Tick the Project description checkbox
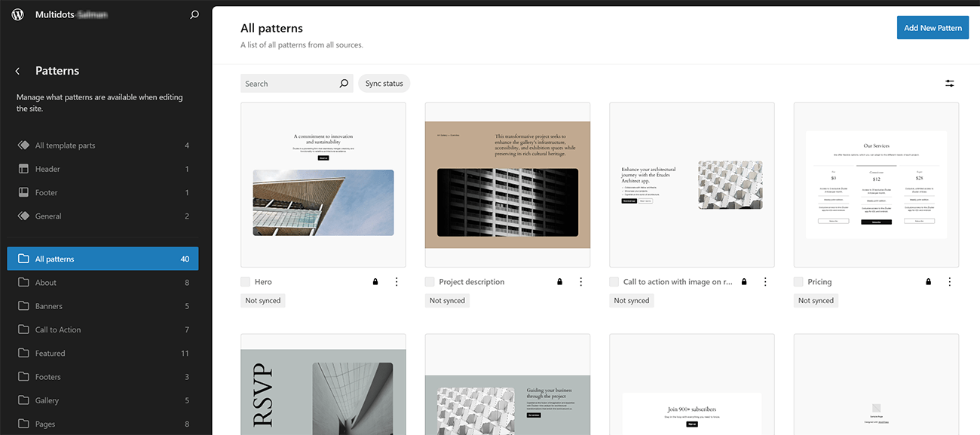The height and width of the screenshot is (435, 980). click(x=430, y=282)
